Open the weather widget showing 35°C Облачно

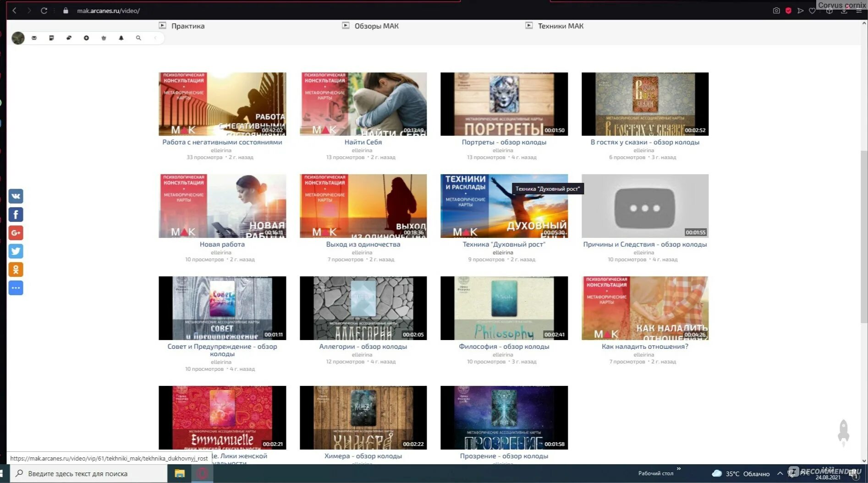coord(741,474)
